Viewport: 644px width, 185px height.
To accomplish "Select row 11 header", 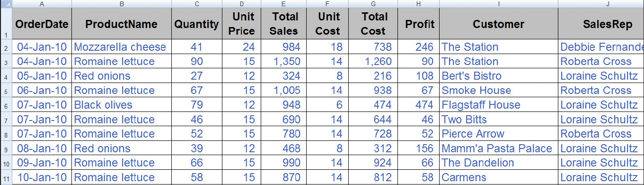I will pyautogui.click(x=6, y=178).
